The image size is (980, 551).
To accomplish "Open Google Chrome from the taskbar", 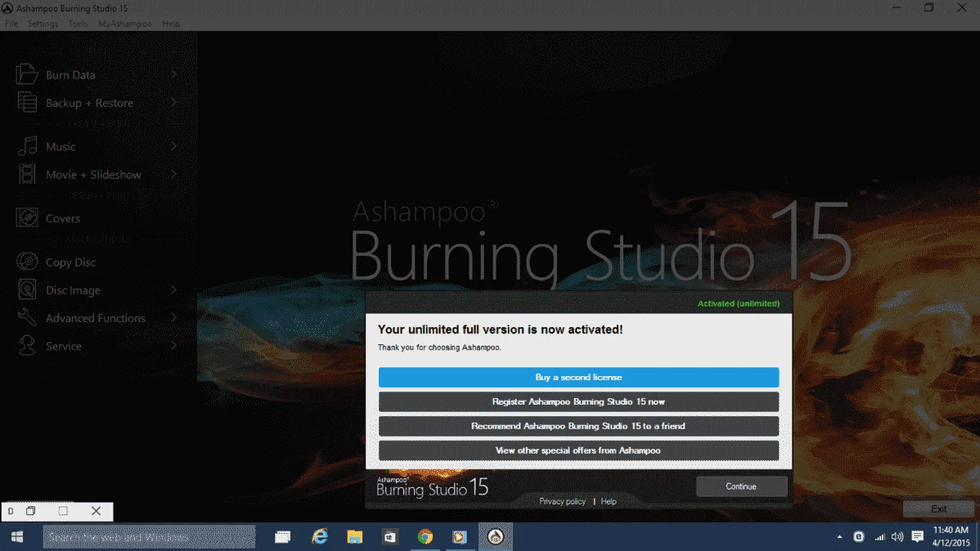I will coord(425,536).
